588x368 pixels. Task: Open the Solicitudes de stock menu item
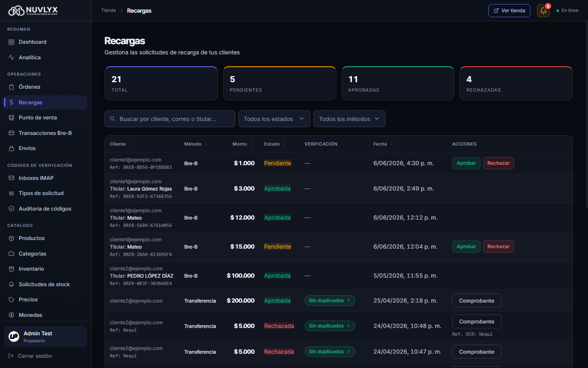[45, 285]
